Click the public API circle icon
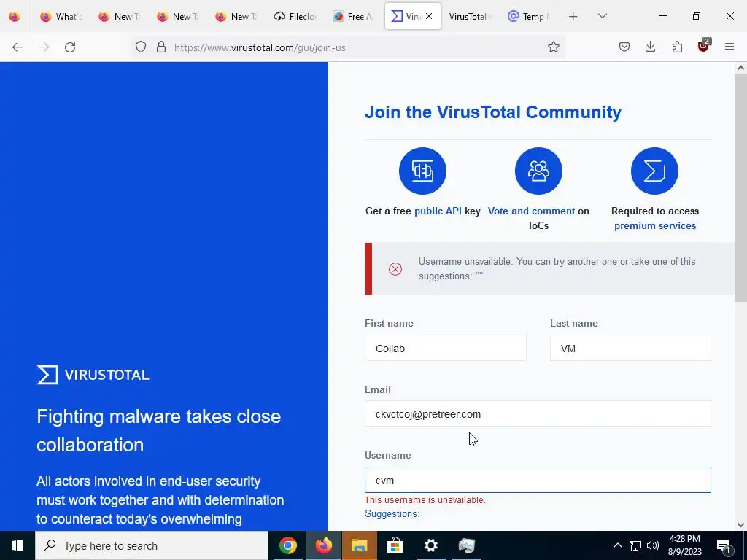This screenshot has width=747, height=560. click(422, 171)
